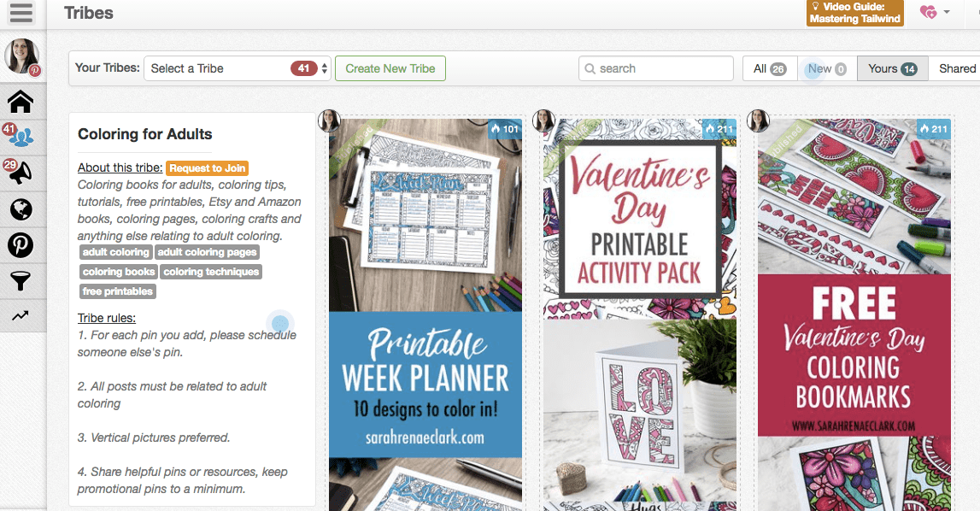Screen dimensions: 980x511
Task: Select the Yours pins tab
Action: coord(893,69)
